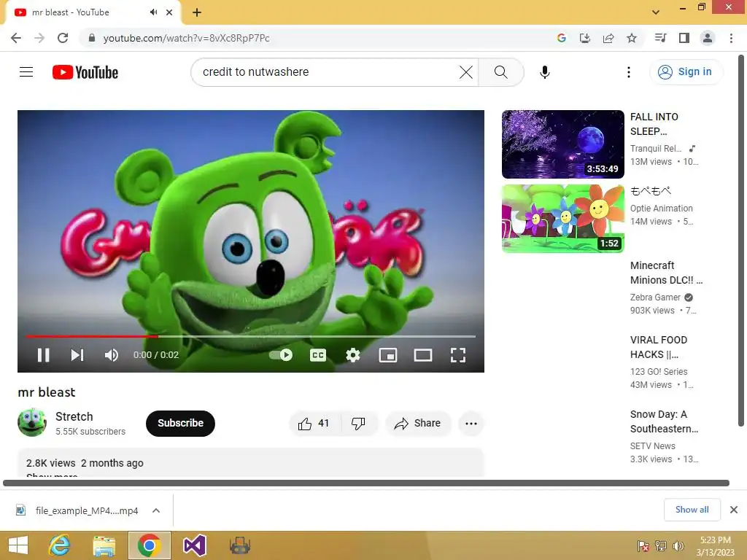Like the video with thumbs up

(x=314, y=424)
